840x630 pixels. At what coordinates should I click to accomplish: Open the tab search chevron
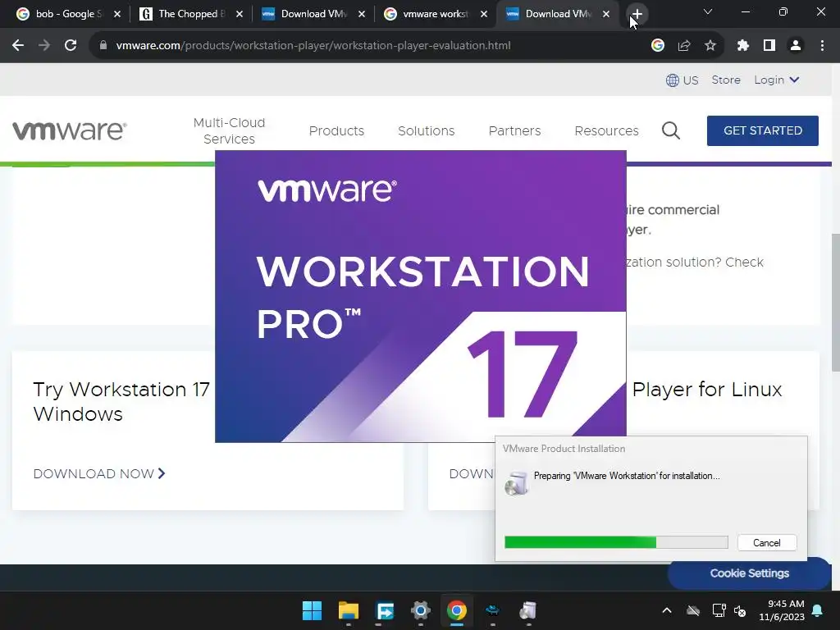click(708, 11)
